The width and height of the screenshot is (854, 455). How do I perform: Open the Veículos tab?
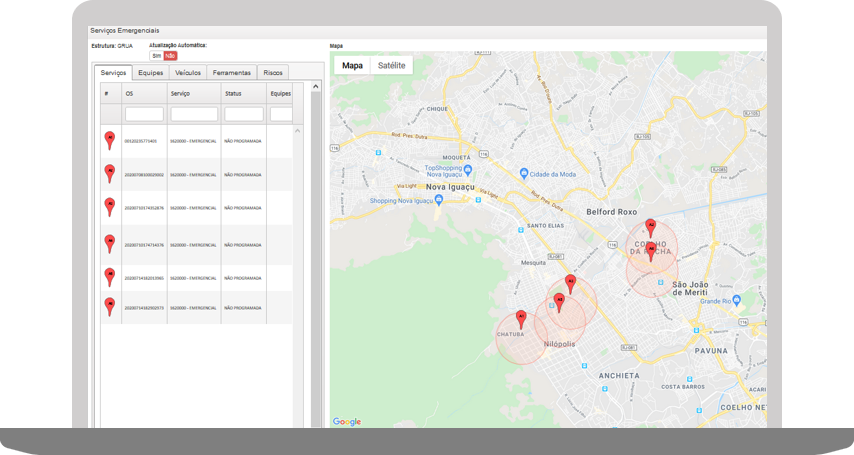tap(188, 73)
